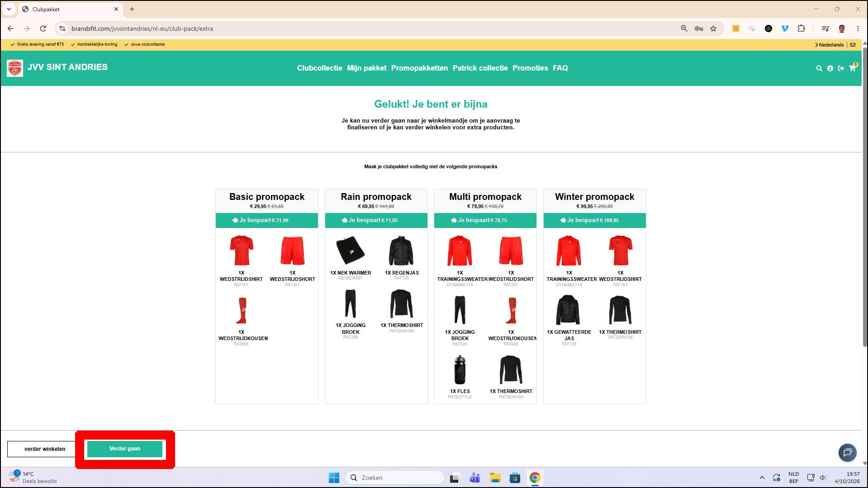This screenshot has height=488, width=868.
Task: Open the Chrome profile avatar
Action: (842, 28)
